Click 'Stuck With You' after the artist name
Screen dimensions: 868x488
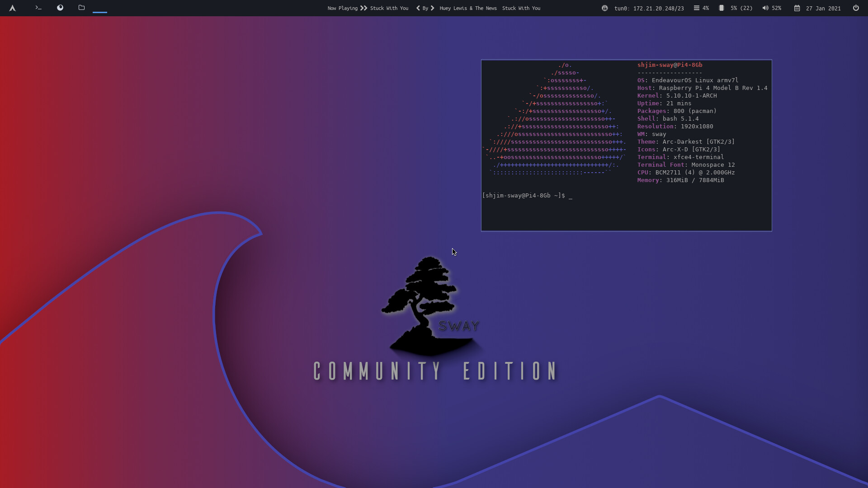(x=521, y=8)
